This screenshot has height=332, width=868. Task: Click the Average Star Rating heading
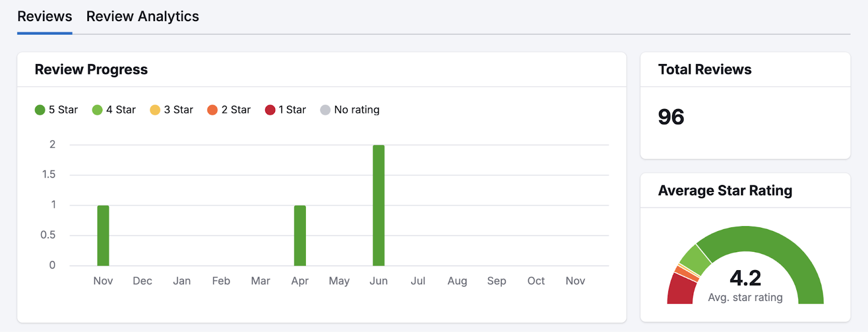click(x=725, y=190)
